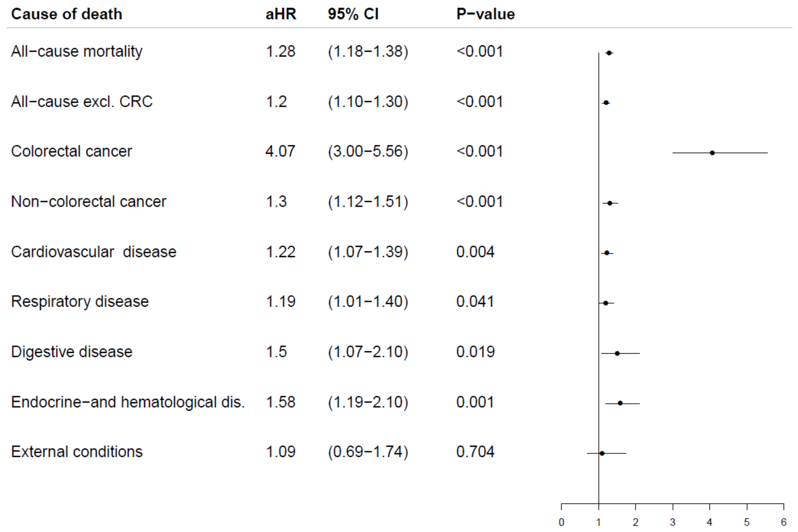
Task: Click the Endocrine-and hematological dis. point
Action: point(620,403)
